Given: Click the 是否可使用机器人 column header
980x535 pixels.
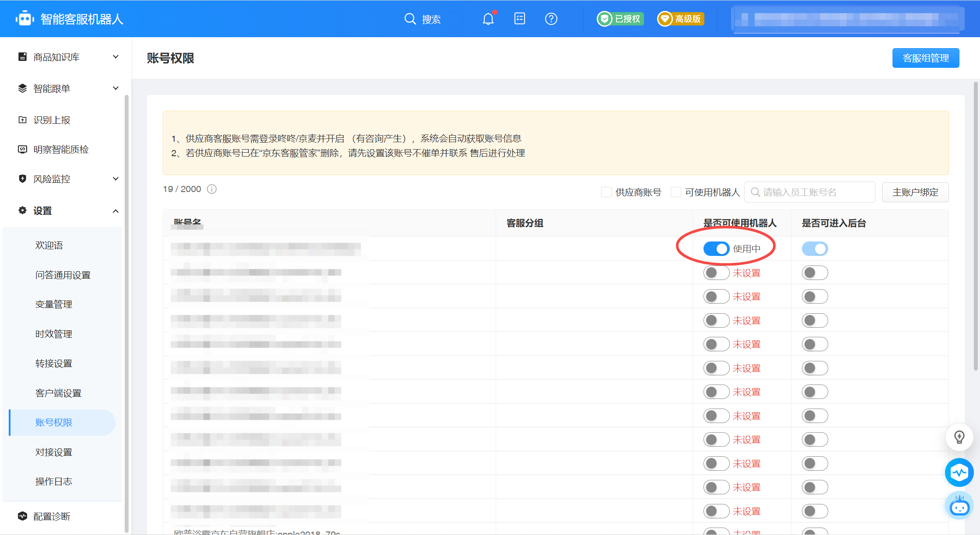Looking at the screenshot, I should coord(740,223).
